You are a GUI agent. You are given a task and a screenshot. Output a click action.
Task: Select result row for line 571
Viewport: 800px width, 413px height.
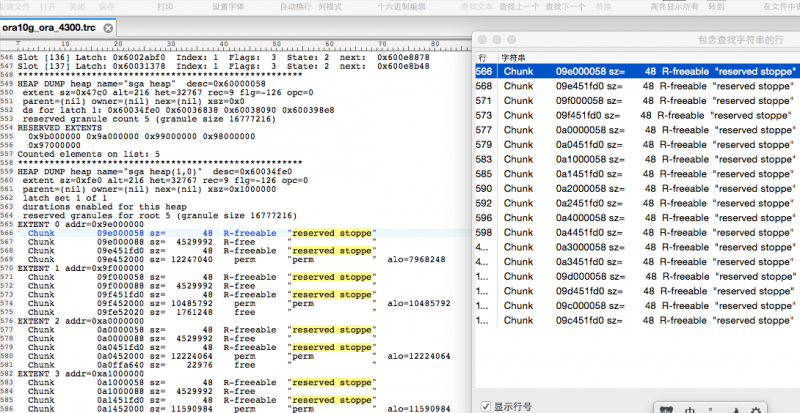coord(638,101)
